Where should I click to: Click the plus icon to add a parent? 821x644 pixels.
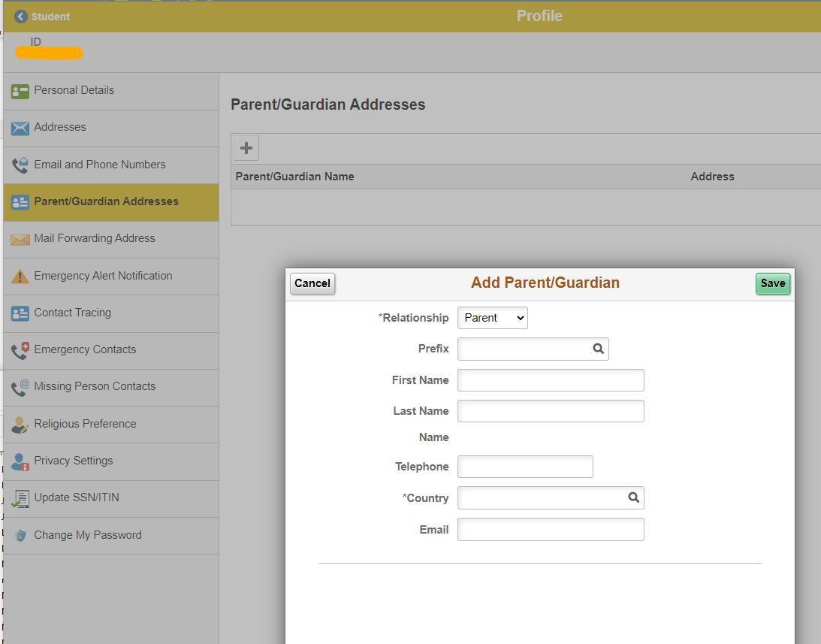pyautogui.click(x=246, y=147)
